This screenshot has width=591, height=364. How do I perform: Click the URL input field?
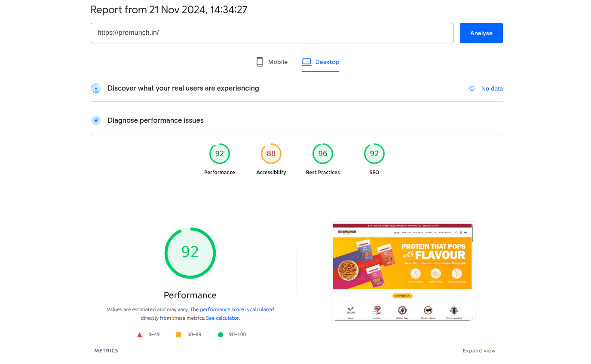click(x=272, y=33)
